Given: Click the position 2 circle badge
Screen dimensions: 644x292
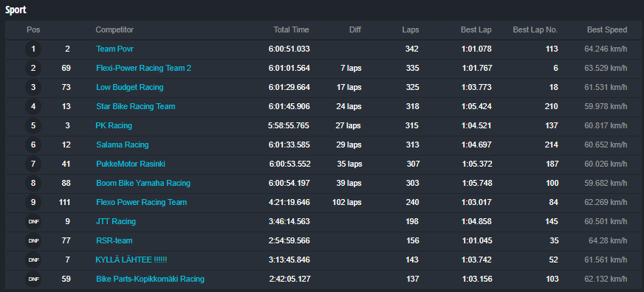Looking at the screenshot, I should tap(33, 69).
